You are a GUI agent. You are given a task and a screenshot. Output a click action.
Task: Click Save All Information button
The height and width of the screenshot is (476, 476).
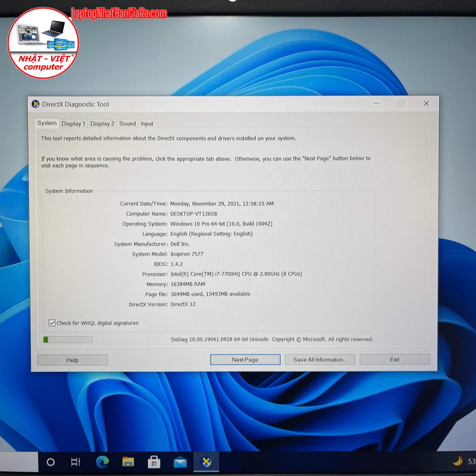(320, 360)
